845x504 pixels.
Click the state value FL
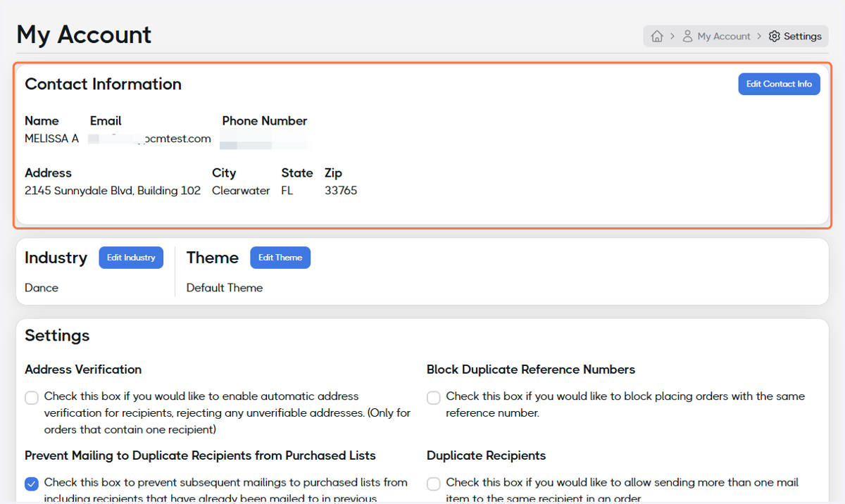pyautogui.click(x=287, y=191)
